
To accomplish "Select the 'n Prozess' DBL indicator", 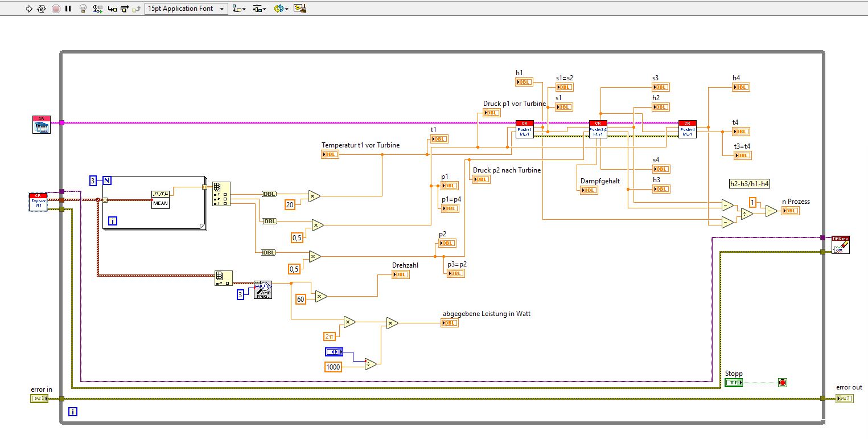I will pyautogui.click(x=790, y=211).
